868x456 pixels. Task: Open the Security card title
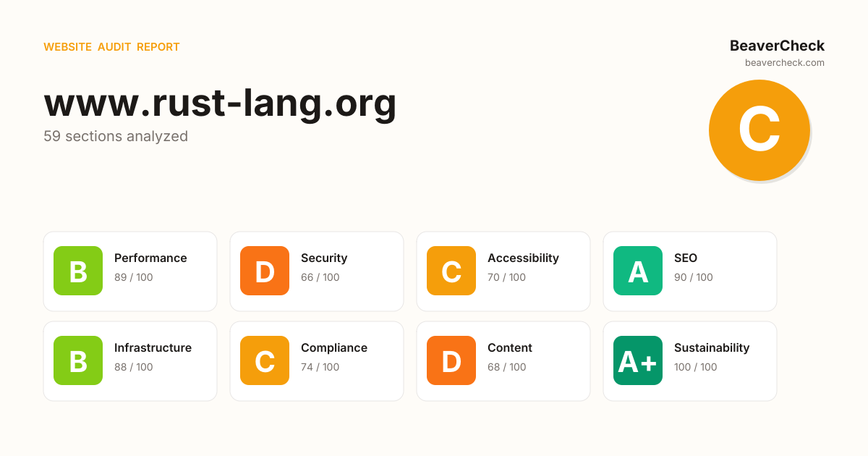[x=324, y=258]
